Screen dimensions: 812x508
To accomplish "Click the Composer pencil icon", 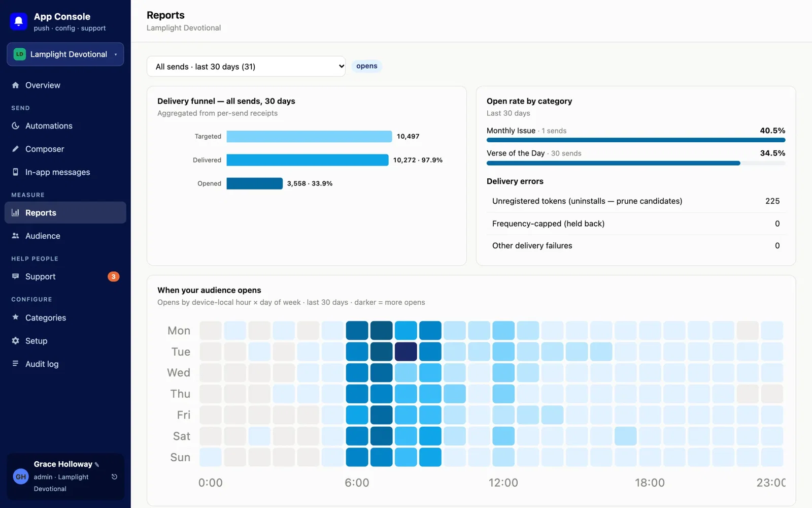I will coord(15,149).
